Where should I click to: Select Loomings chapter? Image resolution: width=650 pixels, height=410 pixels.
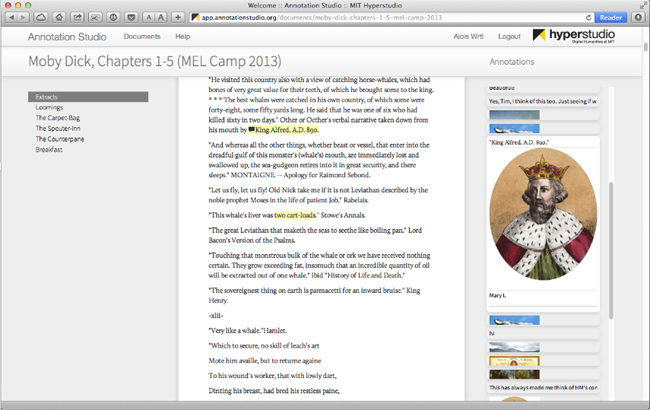click(x=49, y=107)
